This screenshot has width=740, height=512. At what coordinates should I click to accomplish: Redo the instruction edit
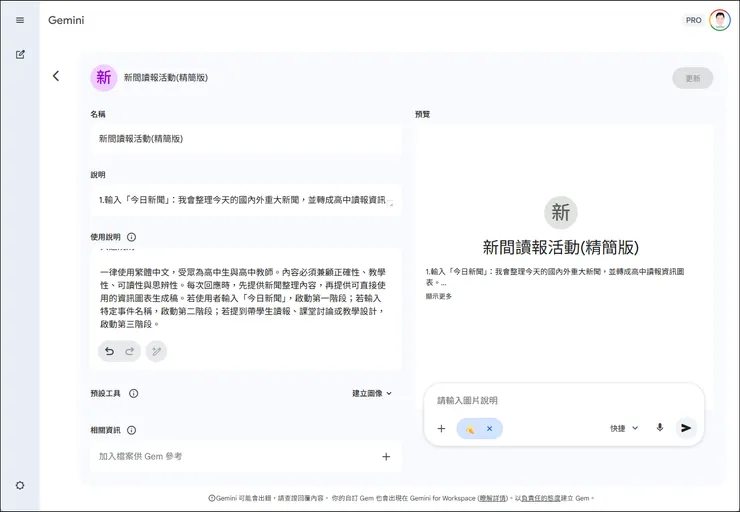coord(129,351)
